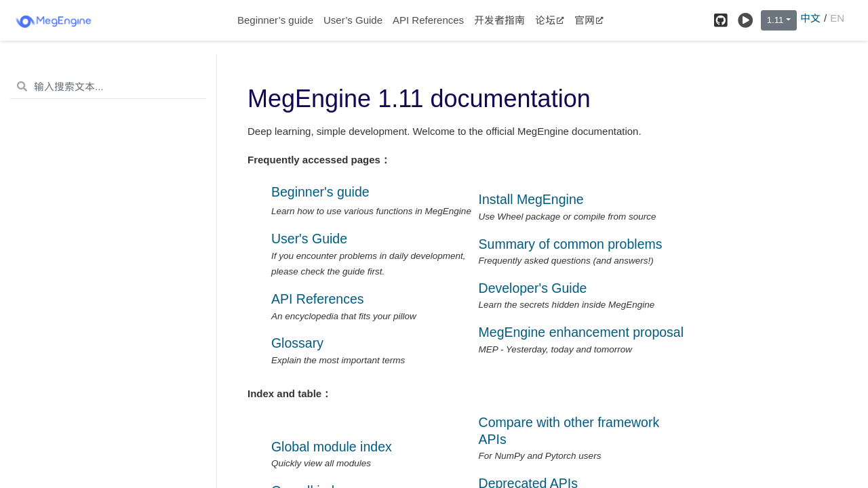
Task: Click 'For NumPy and Pytorch users' text
Action: pyautogui.click(x=540, y=456)
